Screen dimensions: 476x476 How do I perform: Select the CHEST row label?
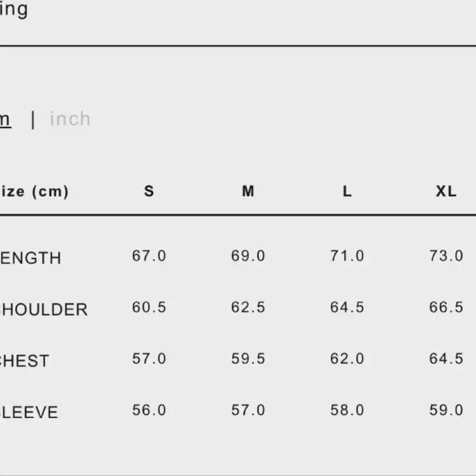pos(24,361)
